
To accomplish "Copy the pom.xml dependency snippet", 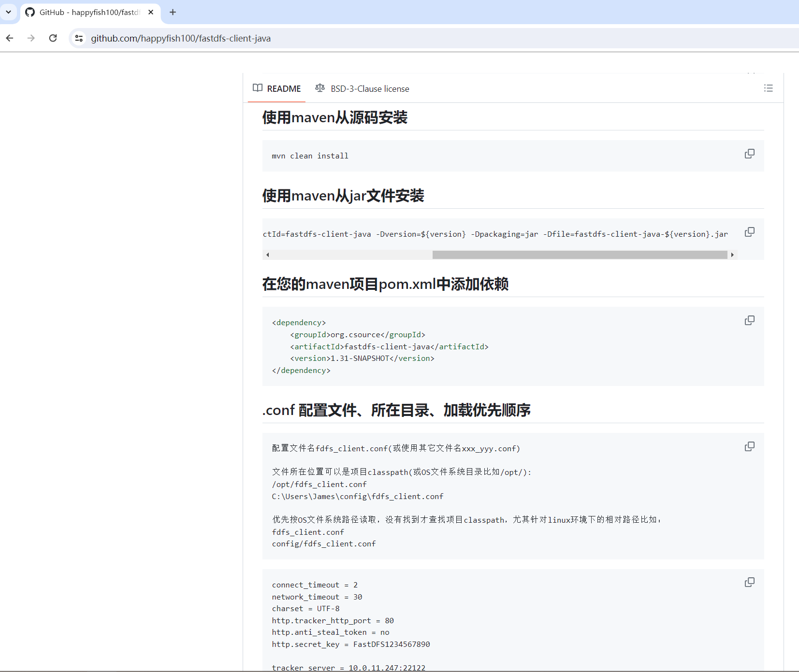I will click(750, 320).
